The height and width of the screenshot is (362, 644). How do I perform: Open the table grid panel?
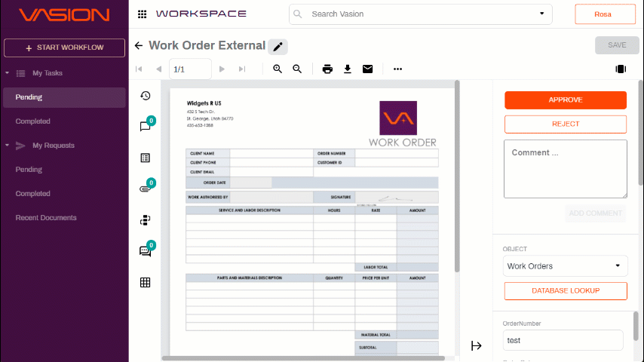146,282
